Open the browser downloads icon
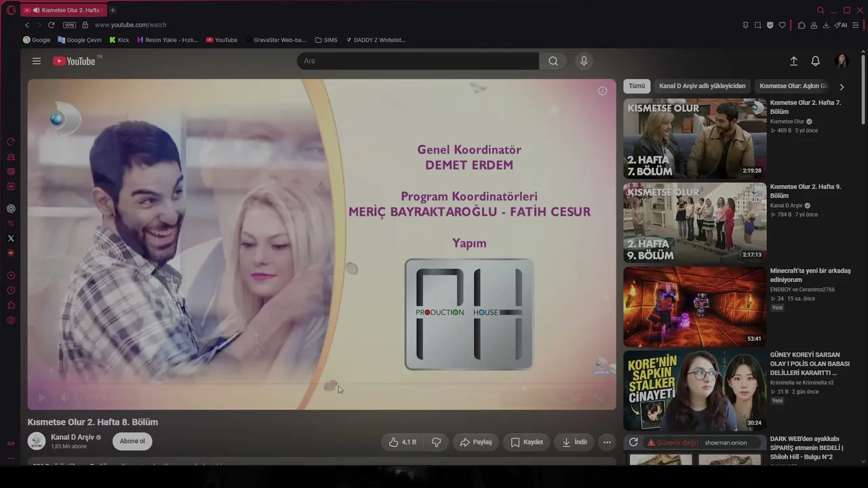This screenshot has width=868, height=488. [826, 25]
